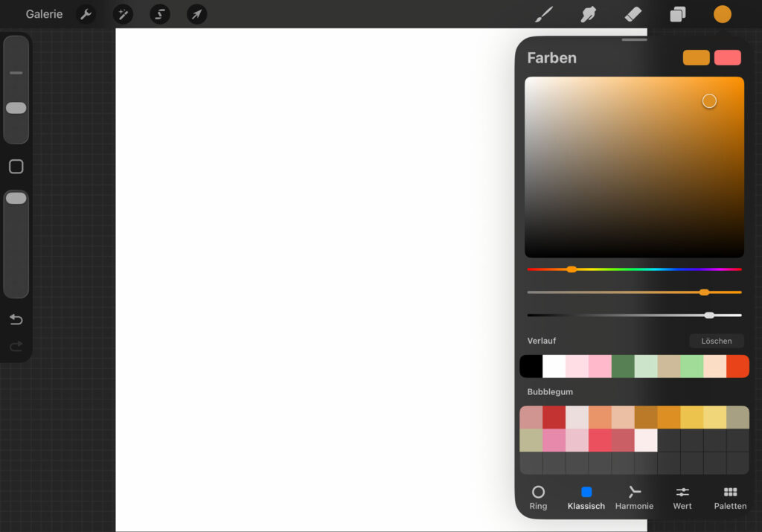Image resolution: width=762 pixels, height=532 pixels.
Task: Undo the last action
Action: point(16,319)
